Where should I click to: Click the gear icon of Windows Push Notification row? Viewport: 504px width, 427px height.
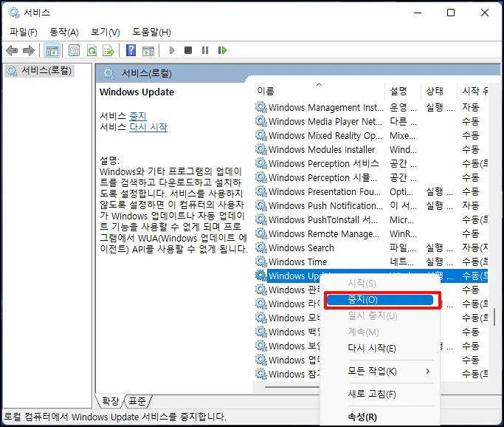tap(261, 205)
